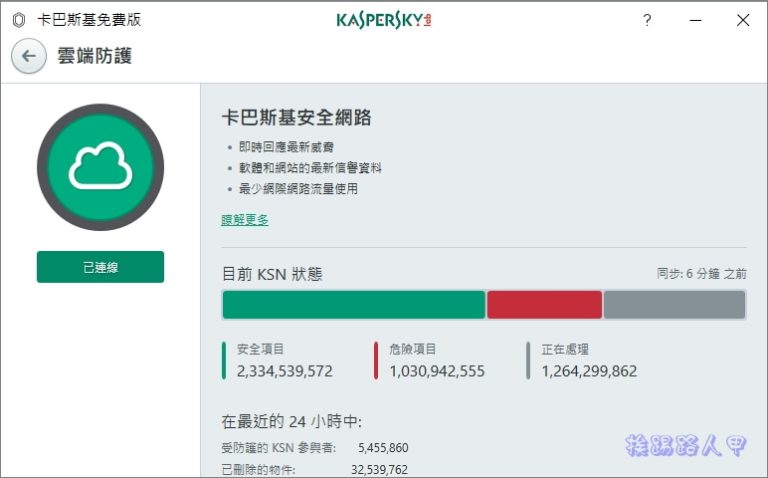The image size is (768, 478).
Task: Close the Kaspersky window
Action: tap(742, 20)
